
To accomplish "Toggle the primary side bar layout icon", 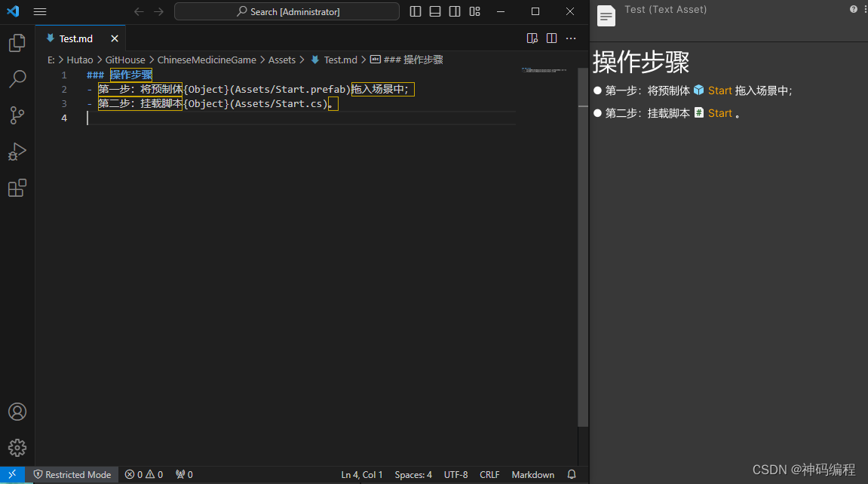I will click(x=416, y=11).
